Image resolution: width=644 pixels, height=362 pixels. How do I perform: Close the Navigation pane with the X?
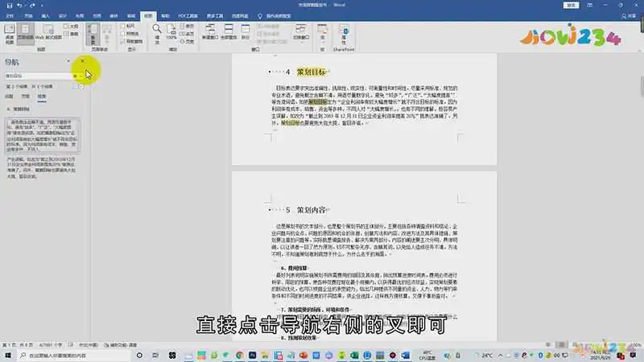pyautogui.click(x=83, y=61)
